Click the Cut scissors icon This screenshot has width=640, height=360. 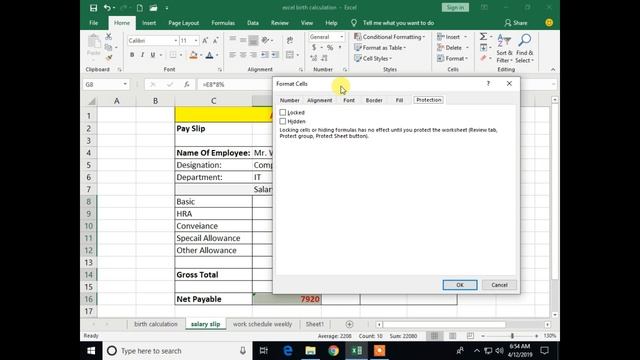109,37
